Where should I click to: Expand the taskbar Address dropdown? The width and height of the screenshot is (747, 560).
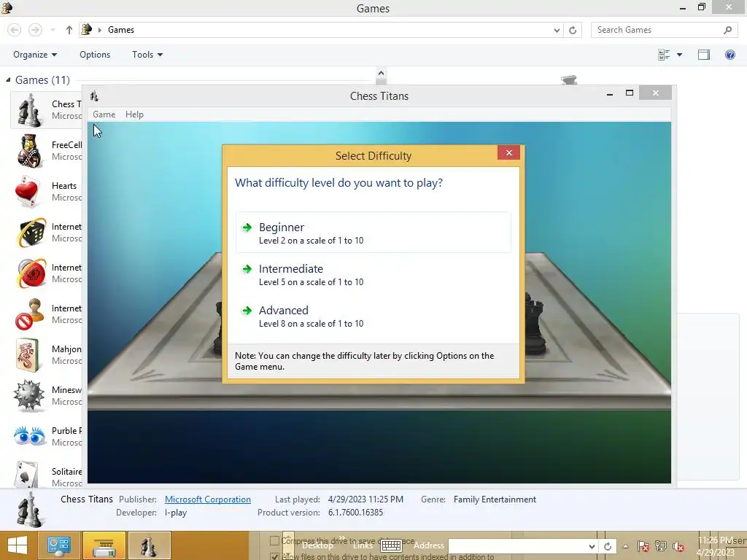(592, 546)
